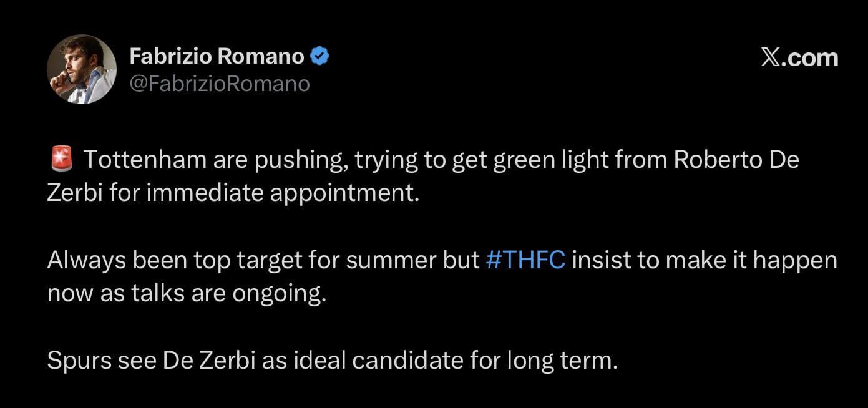Click the red siren emoji
This screenshot has width=868, height=408.
(61, 160)
